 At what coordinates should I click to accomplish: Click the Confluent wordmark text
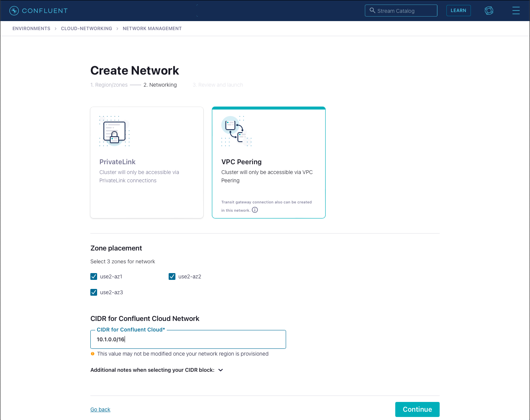click(45, 11)
